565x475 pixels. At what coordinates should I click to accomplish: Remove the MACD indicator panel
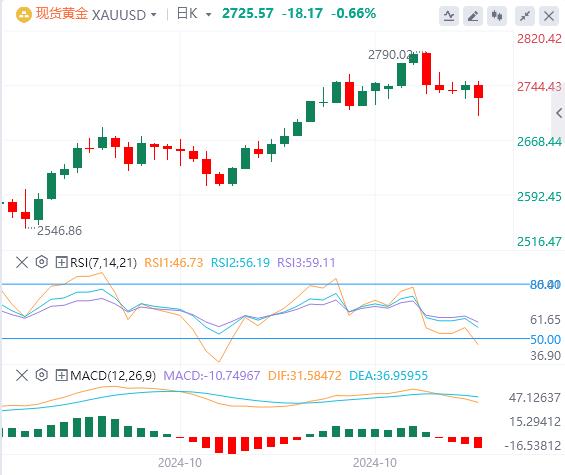point(22,376)
